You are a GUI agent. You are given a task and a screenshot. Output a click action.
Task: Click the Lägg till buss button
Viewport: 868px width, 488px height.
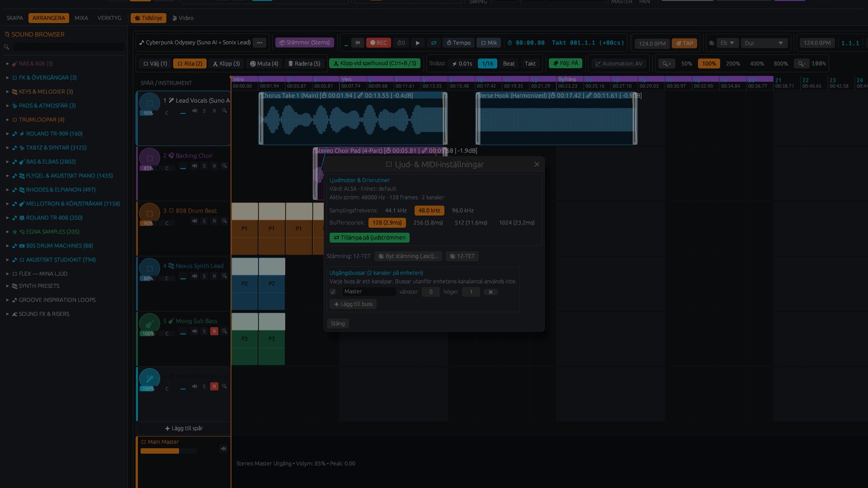pyautogui.click(x=353, y=304)
